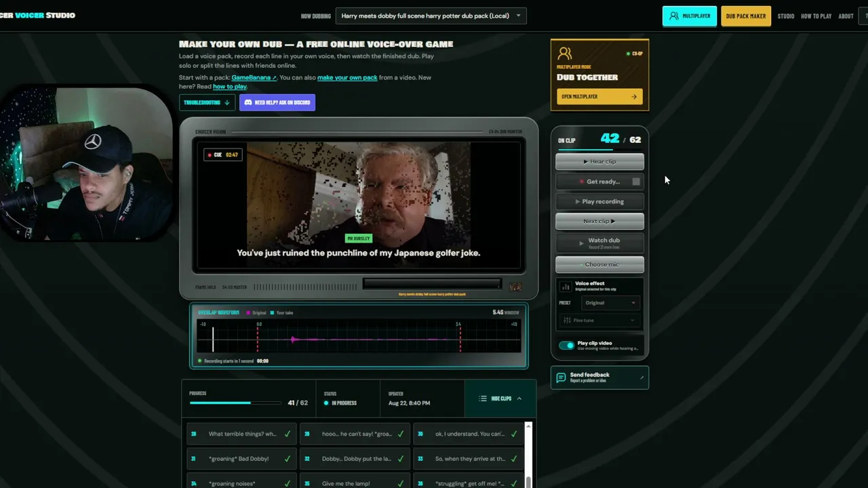The height and width of the screenshot is (488, 868).
Task: Toggle the Play clip video switch
Action: point(566,346)
